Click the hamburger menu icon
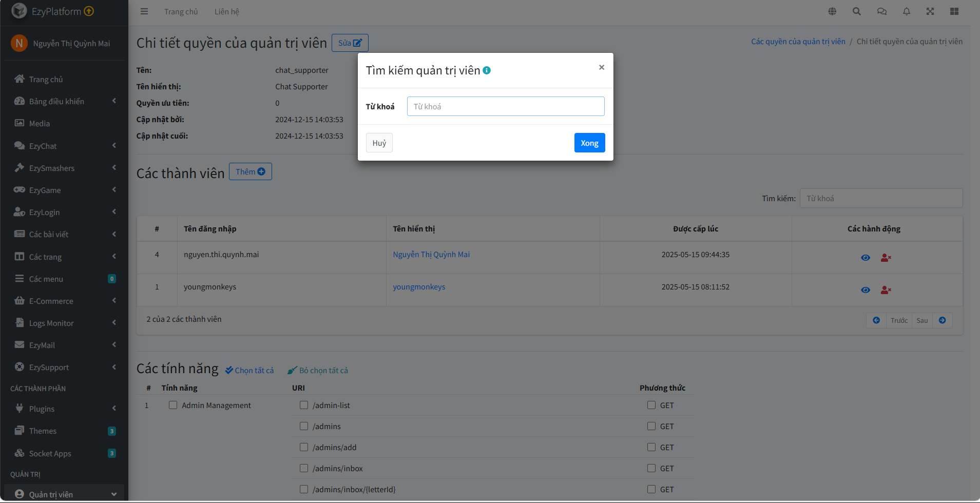Image resolution: width=980 pixels, height=503 pixels. 144,11
